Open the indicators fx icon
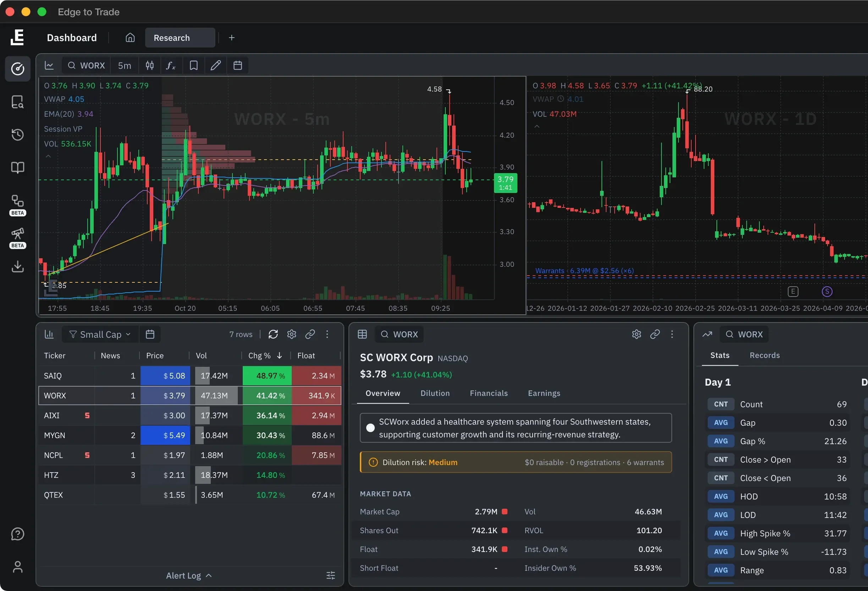868x591 pixels. (171, 66)
